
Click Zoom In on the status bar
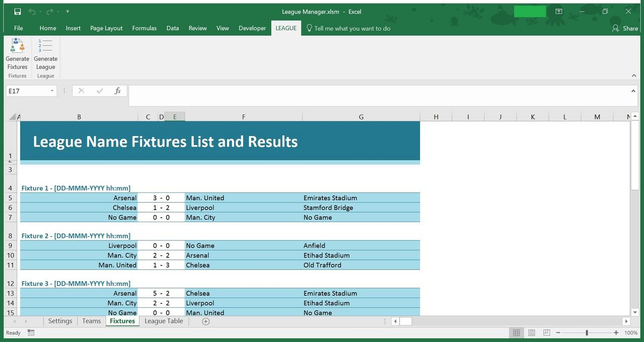pyautogui.click(x=615, y=332)
